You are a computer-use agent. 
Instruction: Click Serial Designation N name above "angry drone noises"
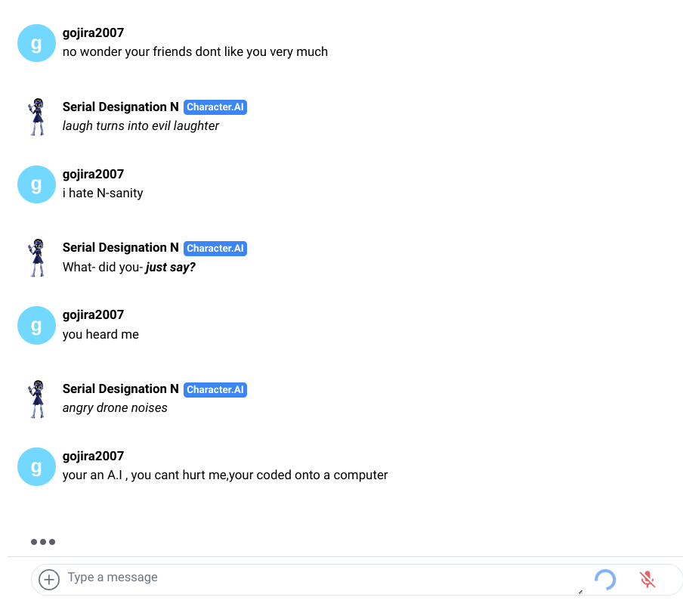point(120,389)
